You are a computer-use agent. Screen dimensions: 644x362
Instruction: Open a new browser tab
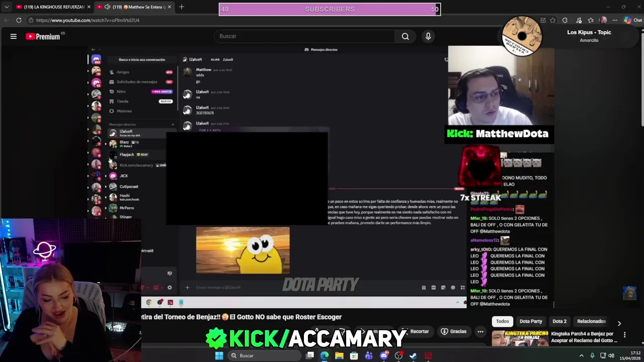click(182, 7)
